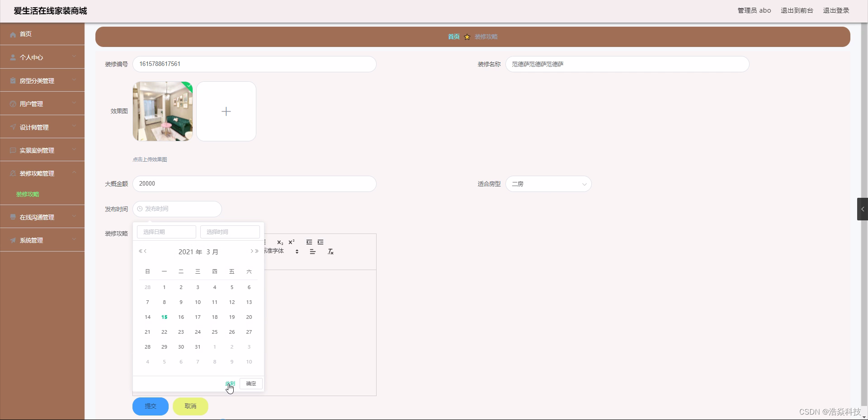Click the superscript icon in the editor toolbar
Image resolution: width=868 pixels, height=420 pixels.
tap(292, 242)
